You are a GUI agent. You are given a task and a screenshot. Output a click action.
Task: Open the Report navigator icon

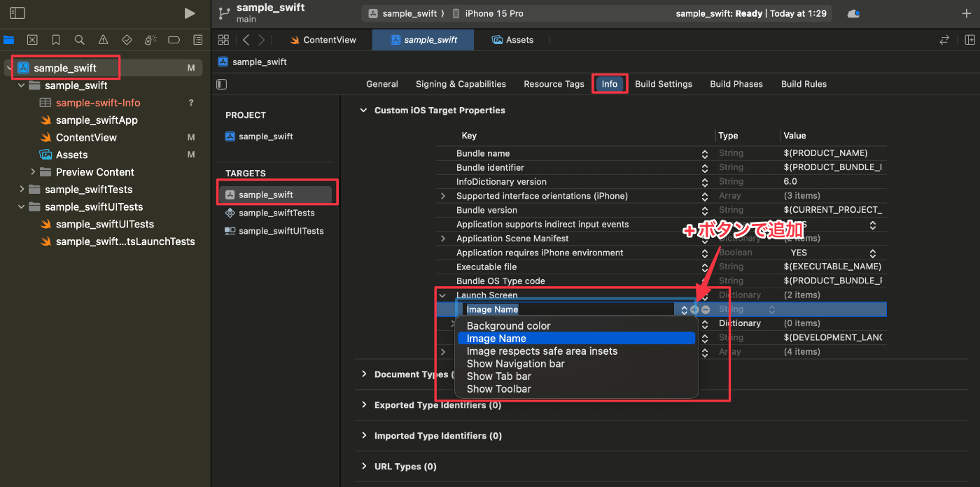coord(198,40)
